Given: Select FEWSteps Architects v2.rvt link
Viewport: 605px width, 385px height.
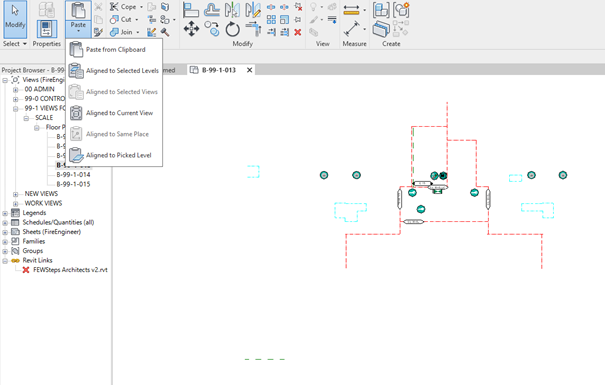Looking at the screenshot, I should pyautogui.click(x=70, y=270).
